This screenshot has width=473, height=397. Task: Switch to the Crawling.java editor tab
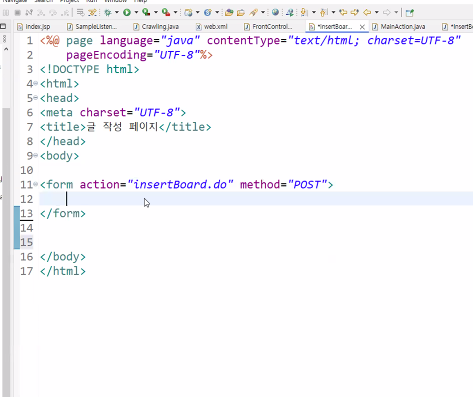[156, 27]
